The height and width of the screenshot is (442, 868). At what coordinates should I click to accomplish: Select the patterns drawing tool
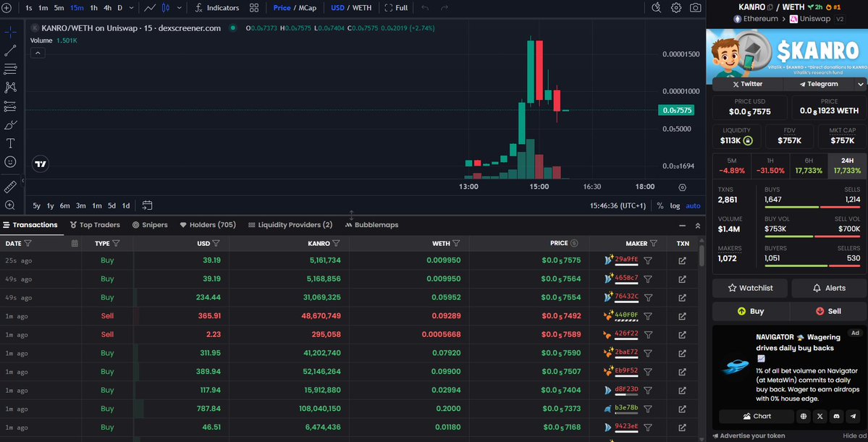click(10, 88)
